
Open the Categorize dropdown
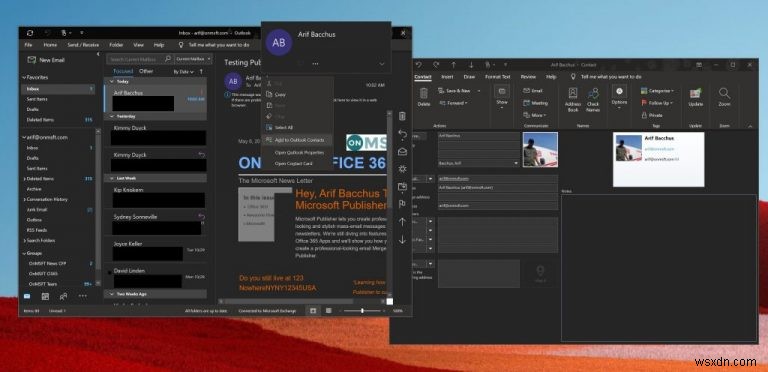click(657, 91)
